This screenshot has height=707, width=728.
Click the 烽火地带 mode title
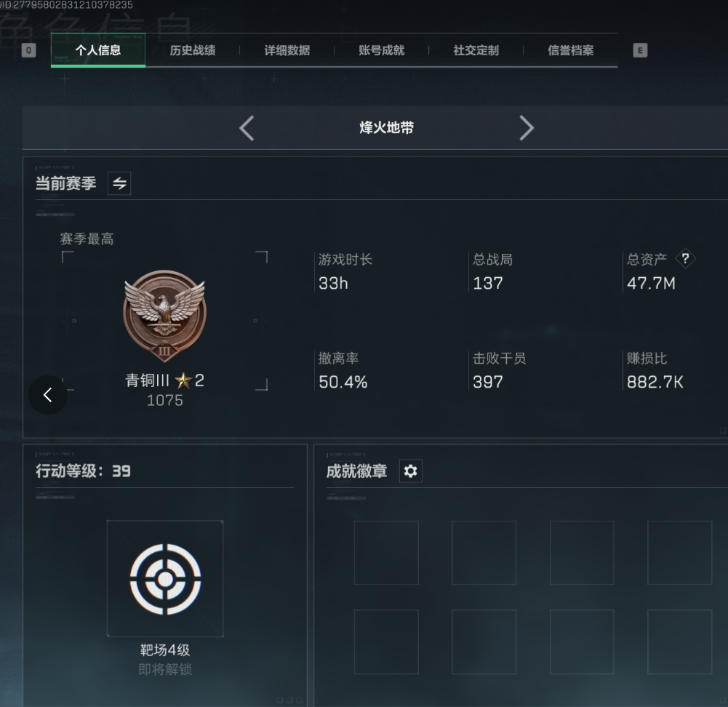point(386,128)
